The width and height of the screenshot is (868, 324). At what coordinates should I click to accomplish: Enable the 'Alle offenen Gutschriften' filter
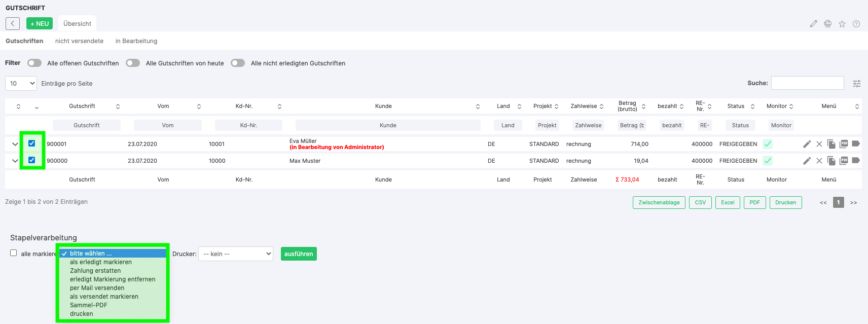pos(34,63)
